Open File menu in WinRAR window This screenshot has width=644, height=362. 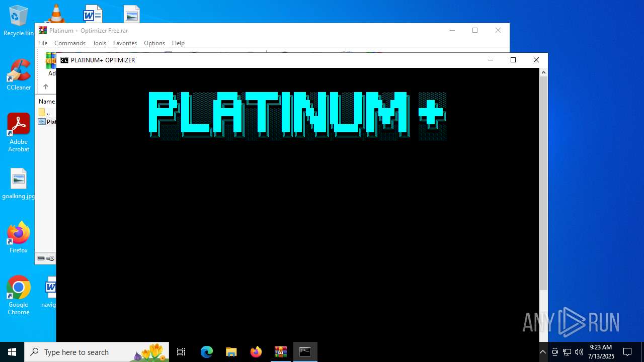(x=43, y=43)
